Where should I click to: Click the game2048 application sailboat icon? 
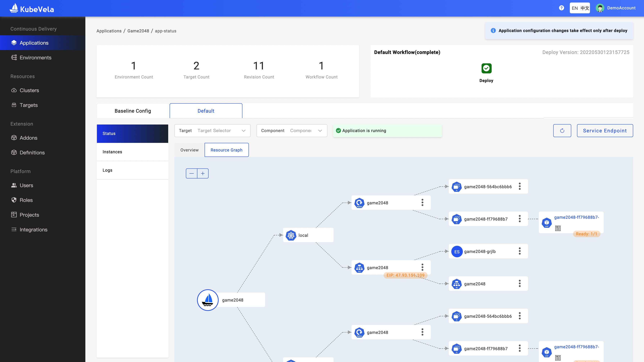(x=207, y=300)
